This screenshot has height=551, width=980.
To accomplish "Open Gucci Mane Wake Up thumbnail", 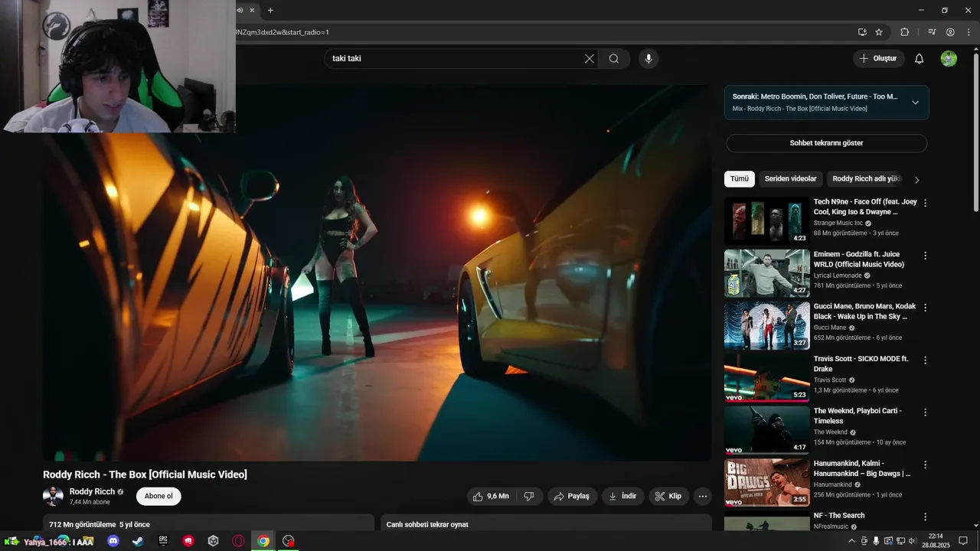I will click(x=766, y=325).
